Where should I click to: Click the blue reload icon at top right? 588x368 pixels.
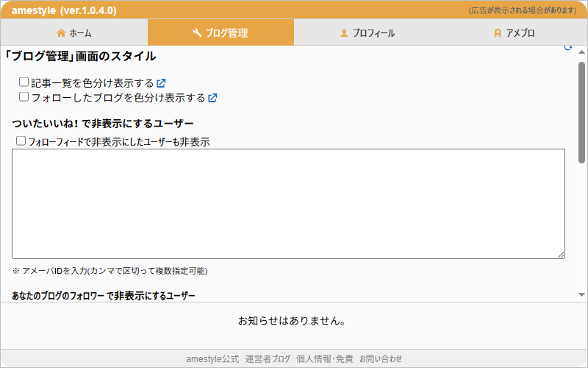[567, 47]
